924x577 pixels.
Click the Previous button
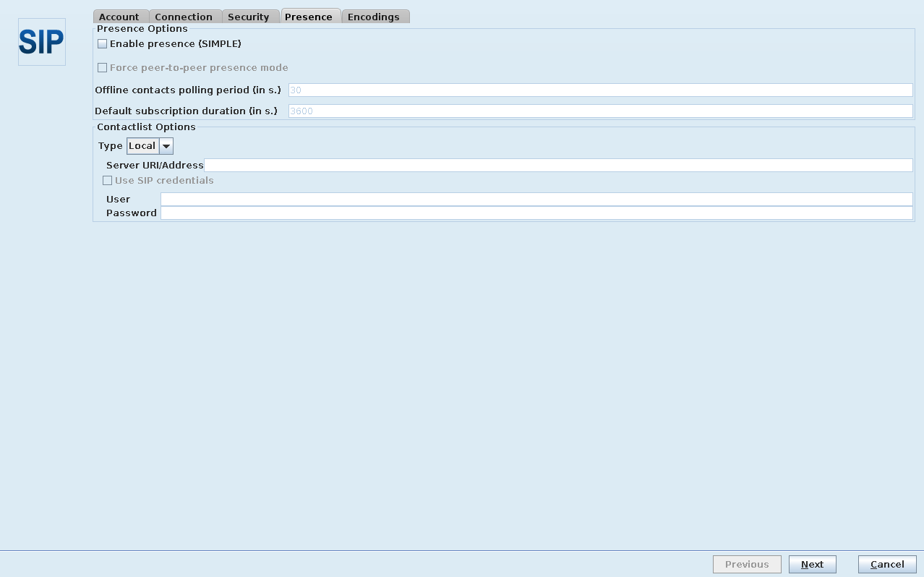click(747, 565)
